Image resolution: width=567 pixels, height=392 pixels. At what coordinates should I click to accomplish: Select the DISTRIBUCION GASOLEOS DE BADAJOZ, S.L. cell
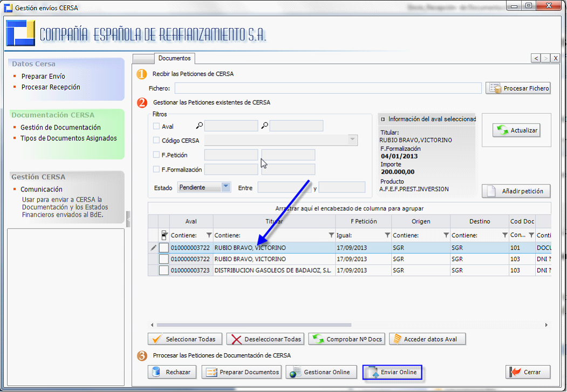274,270
